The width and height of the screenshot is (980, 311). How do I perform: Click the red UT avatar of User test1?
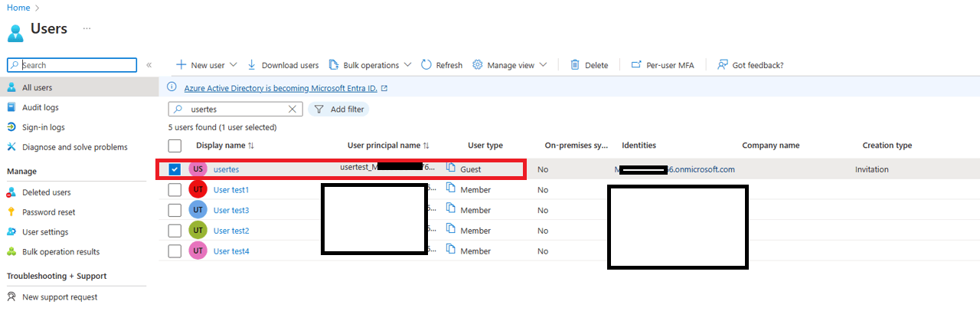[x=198, y=189]
